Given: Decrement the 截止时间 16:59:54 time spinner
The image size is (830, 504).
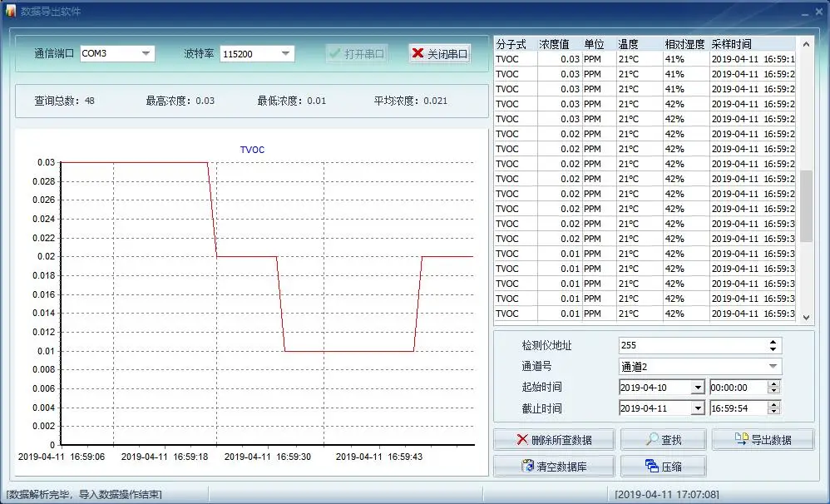Looking at the screenshot, I should [x=774, y=412].
